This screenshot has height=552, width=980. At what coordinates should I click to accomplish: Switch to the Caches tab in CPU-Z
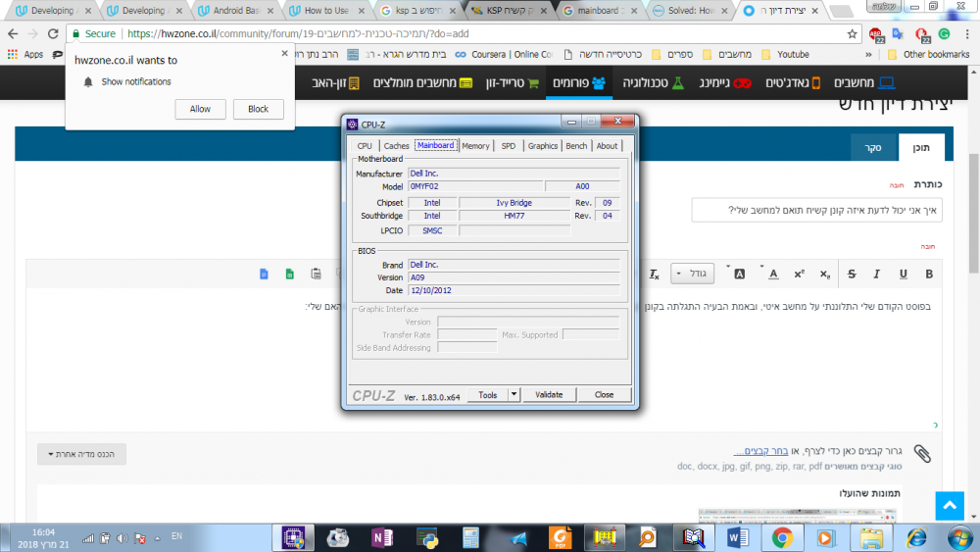396,146
